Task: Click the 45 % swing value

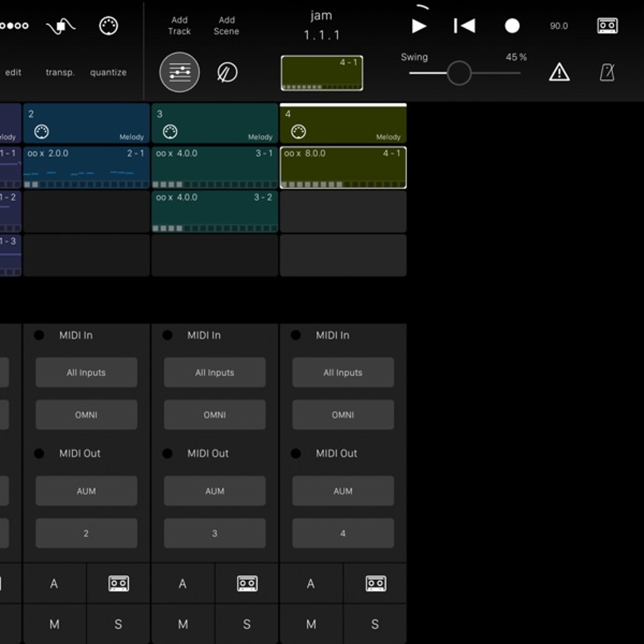Action: 516,57
